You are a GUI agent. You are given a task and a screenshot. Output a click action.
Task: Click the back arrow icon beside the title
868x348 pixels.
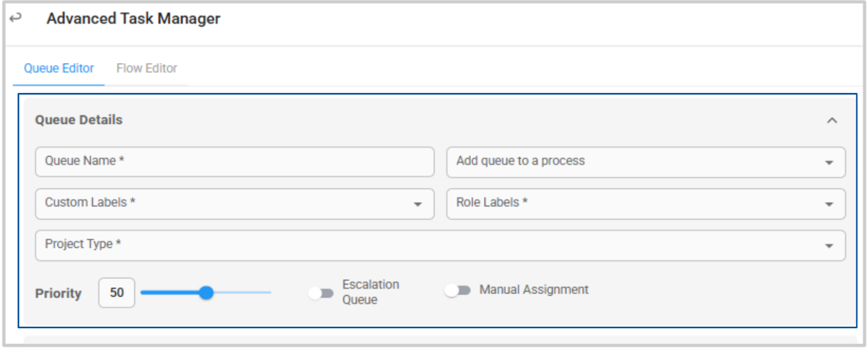[x=15, y=18]
